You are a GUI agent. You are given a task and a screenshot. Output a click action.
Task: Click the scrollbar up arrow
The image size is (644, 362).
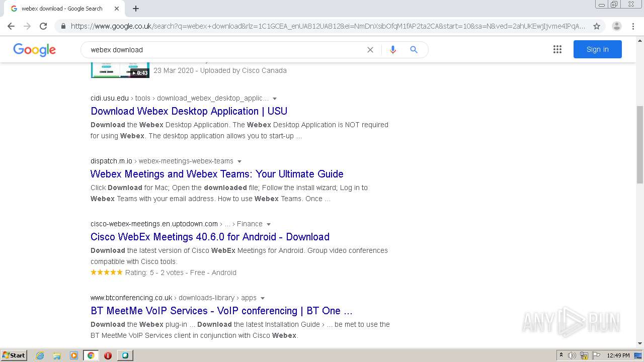[x=640, y=40]
